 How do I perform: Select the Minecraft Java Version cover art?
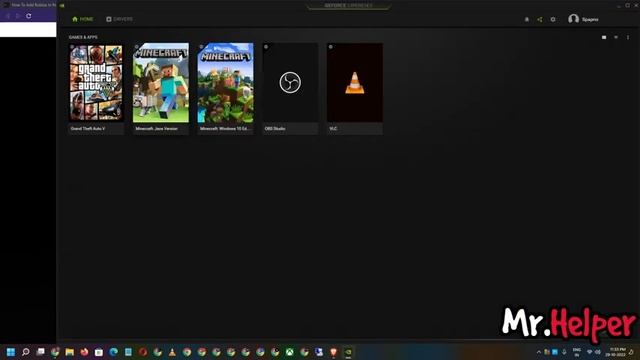[x=161, y=82]
